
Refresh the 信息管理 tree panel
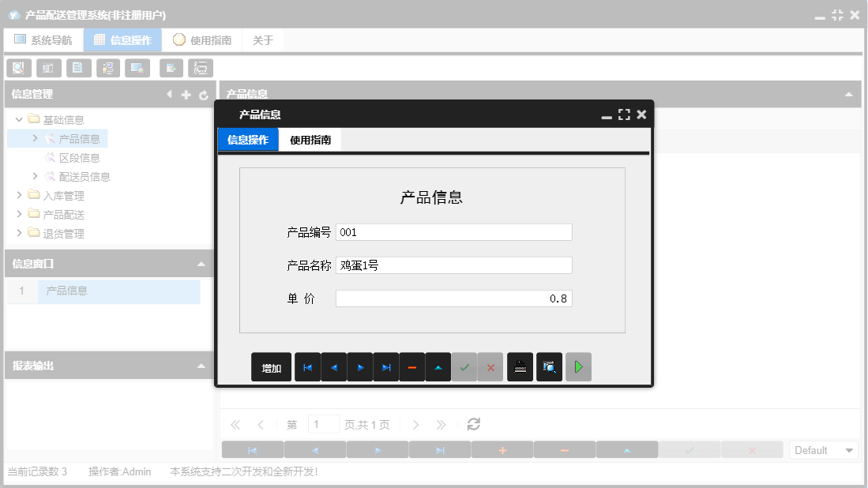coord(205,94)
